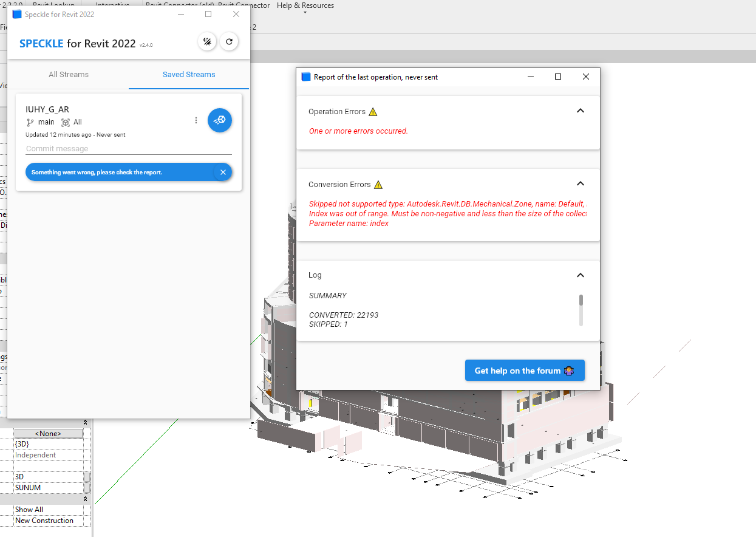Image resolution: width=756 pixels, height=537 pixels.
Task: Click the Log section scrollbar
Action: click(x=581, y=310)
